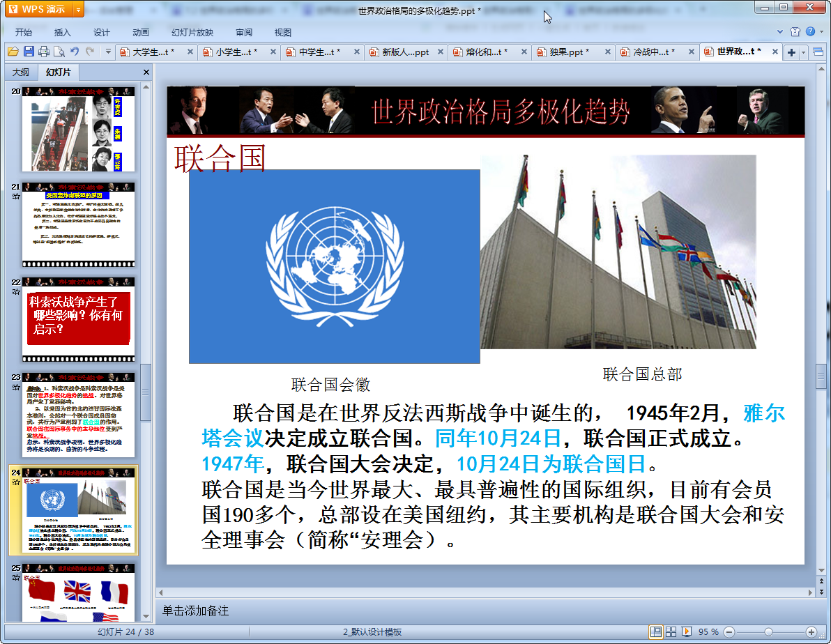
Task: Close the 小学生...t document tab
Action: (x=273, y=52)
